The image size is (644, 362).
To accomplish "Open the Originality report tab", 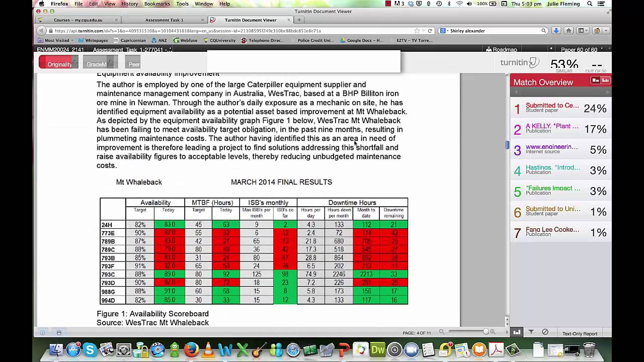I will click(59, 62).
